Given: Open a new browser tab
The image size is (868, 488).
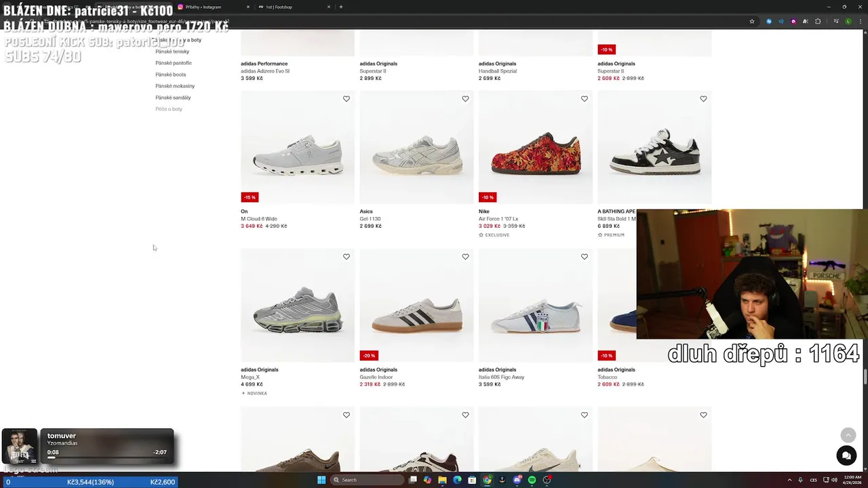Looking at the screenshot, I should click(x=341, y=7).
